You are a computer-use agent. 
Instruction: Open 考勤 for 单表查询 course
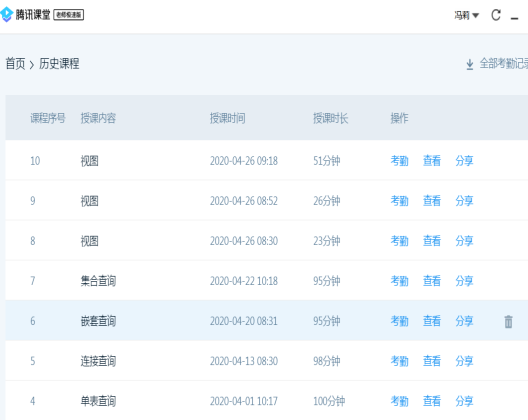(x=399, y=401)
